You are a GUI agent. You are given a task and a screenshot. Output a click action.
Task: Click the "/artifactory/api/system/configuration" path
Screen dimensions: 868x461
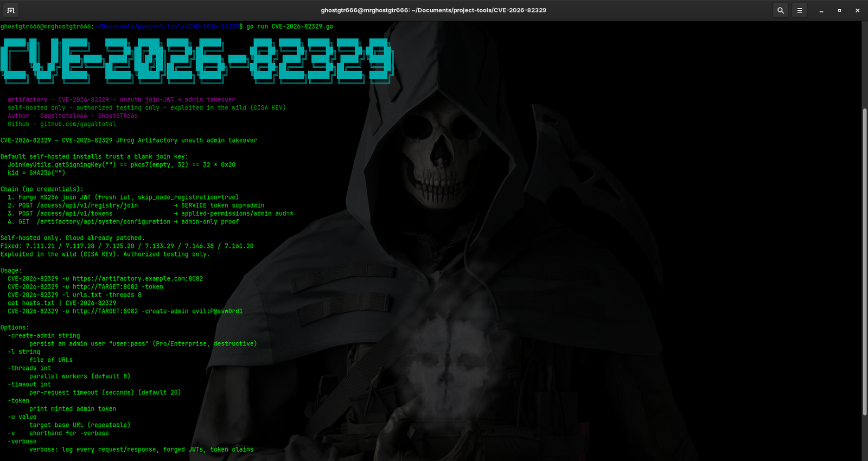coord(104,222)
